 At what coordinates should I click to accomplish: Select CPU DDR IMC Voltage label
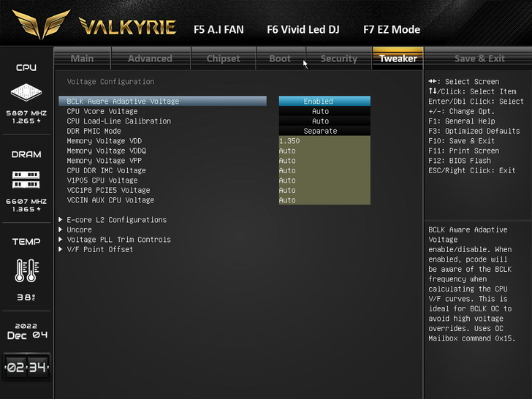coord(106,170)
